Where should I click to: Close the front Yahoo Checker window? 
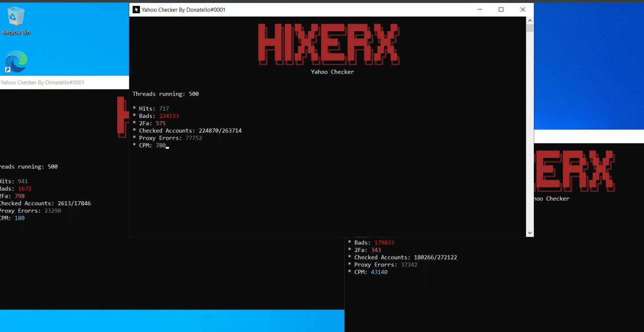(x=523, y=10)
